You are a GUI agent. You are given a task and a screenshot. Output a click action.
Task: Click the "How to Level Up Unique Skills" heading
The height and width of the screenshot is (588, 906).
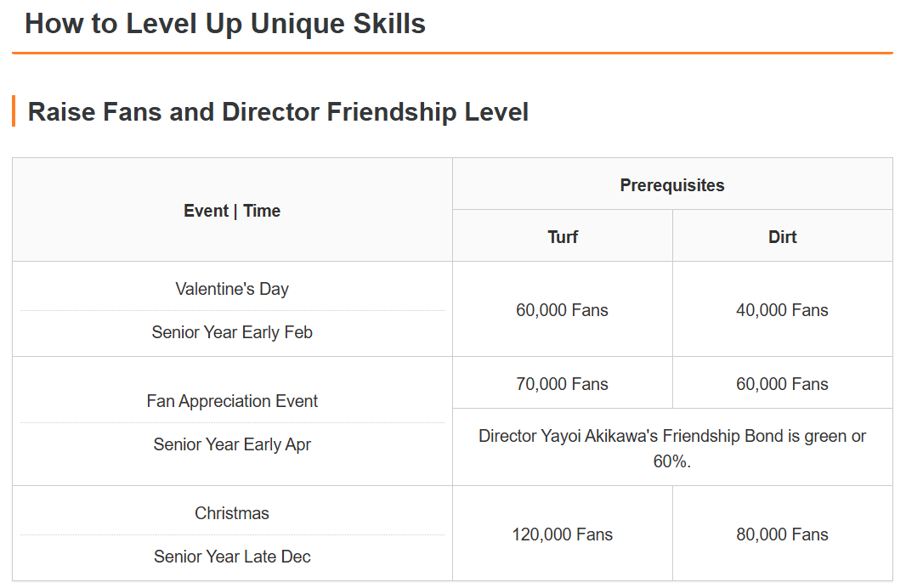[225, 24]
